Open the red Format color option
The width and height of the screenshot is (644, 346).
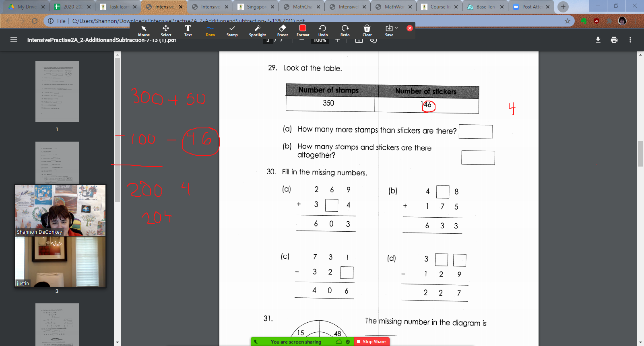click(x=303, y=31)
